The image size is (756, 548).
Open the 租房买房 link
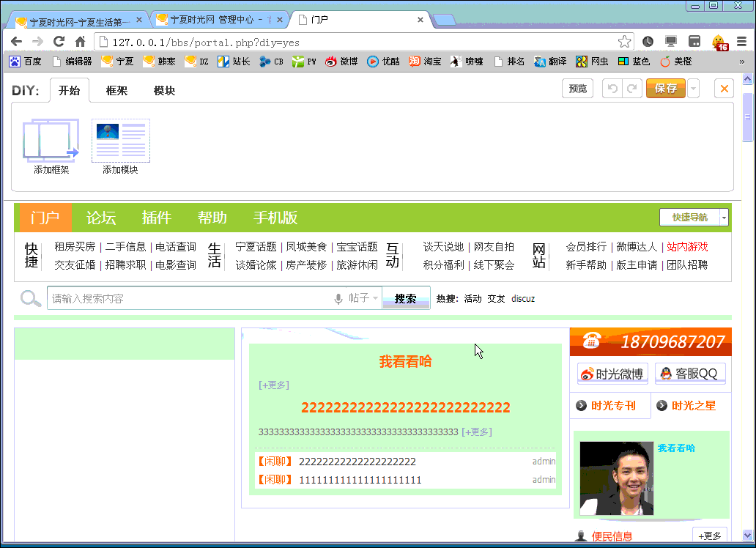75,246
